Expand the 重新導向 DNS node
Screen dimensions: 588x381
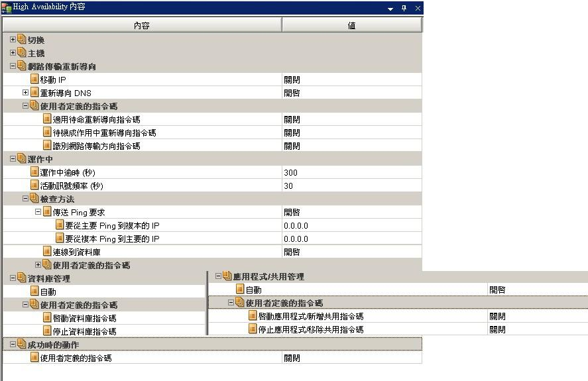point(25,92)
